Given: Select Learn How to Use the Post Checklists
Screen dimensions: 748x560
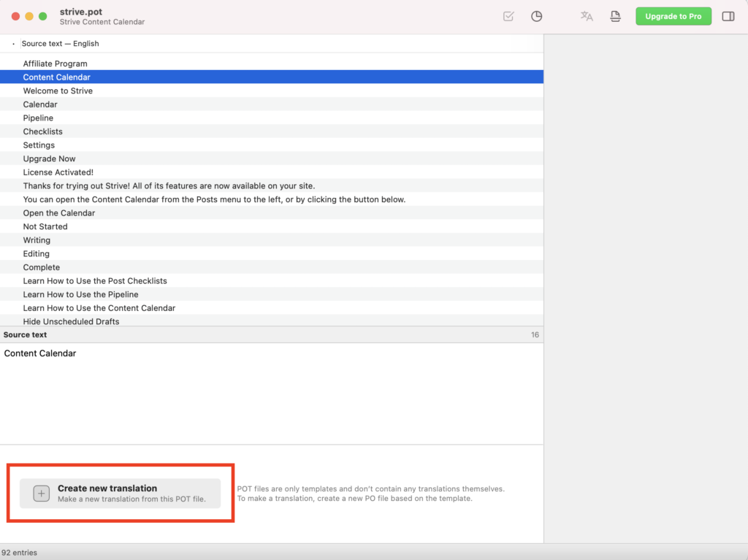Looking at the screenshot, I should coord(272,281).
